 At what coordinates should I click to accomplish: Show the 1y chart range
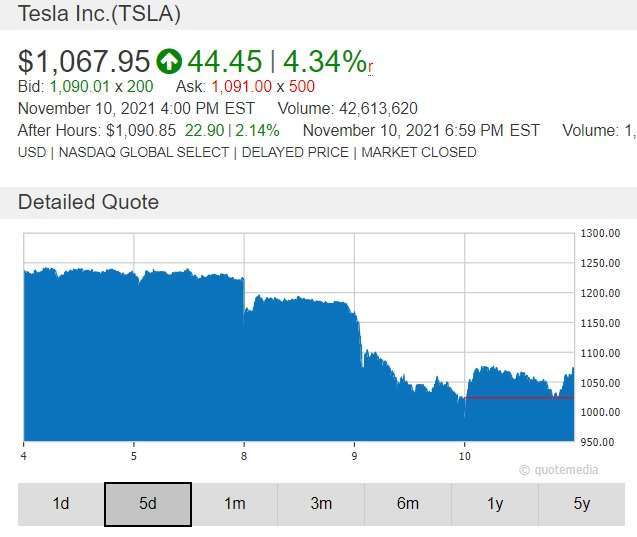(495, 504)
